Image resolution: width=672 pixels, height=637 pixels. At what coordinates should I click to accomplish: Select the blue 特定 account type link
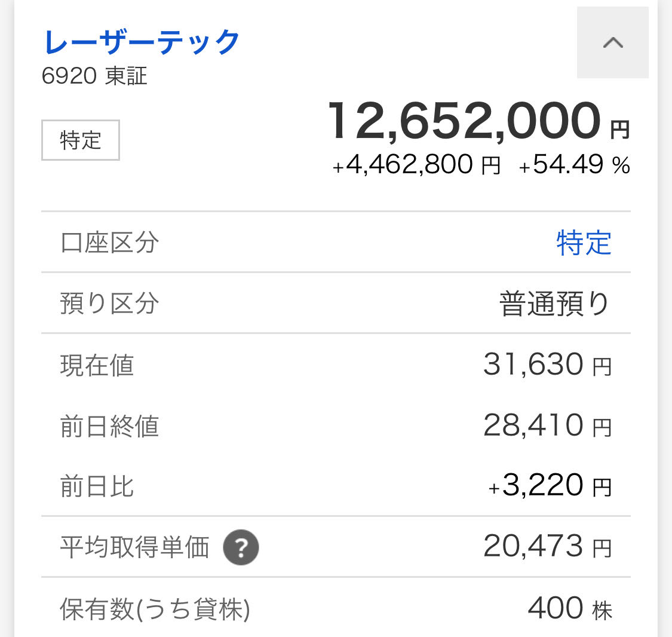click(584, 243)
